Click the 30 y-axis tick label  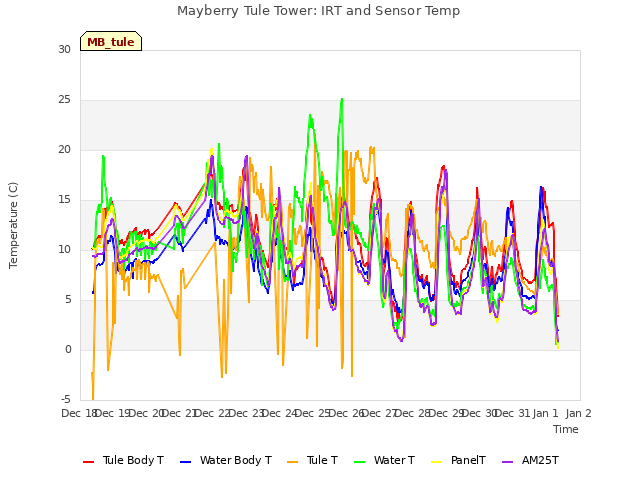point(64,49)
